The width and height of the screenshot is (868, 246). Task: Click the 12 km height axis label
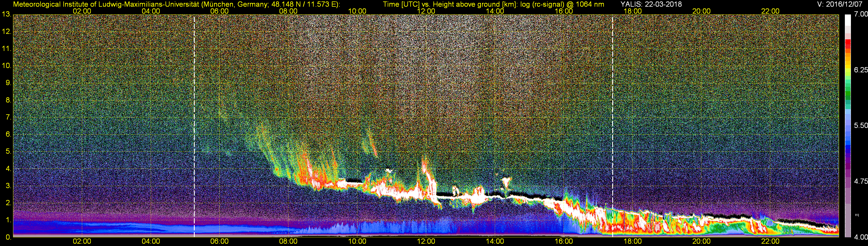click(x=6, y=32)
